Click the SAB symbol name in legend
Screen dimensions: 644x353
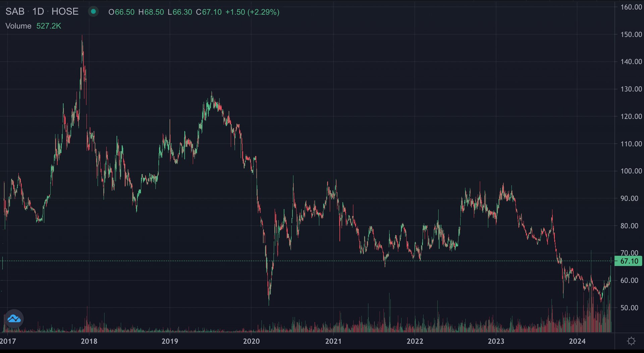click(x=15, y=12)
